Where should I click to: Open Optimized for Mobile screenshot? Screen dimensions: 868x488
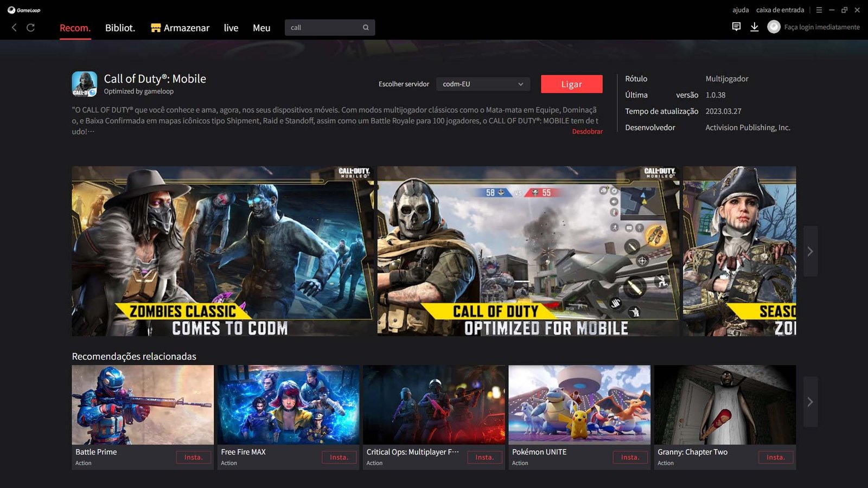(x=528, y=251)
